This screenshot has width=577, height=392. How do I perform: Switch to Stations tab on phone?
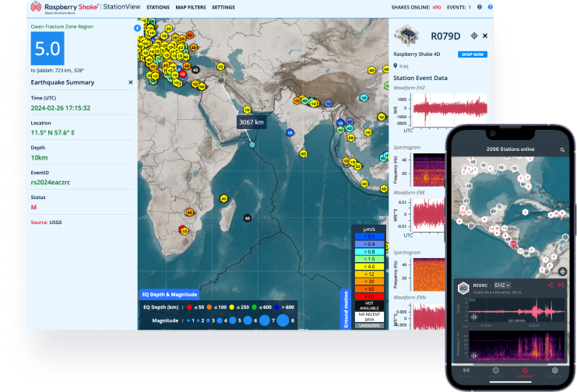(x=525, y=372)
